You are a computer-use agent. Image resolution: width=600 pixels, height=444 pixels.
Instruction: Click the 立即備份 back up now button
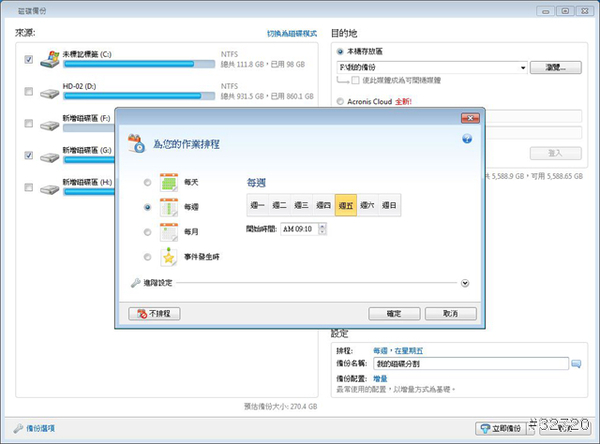coord(501,428)
